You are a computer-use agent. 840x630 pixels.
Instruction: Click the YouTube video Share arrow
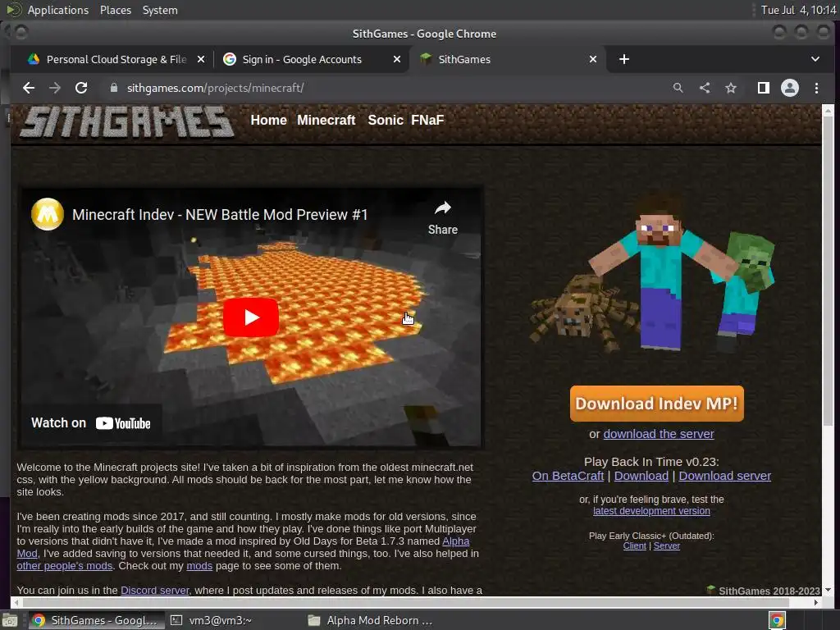click(442, 218)
